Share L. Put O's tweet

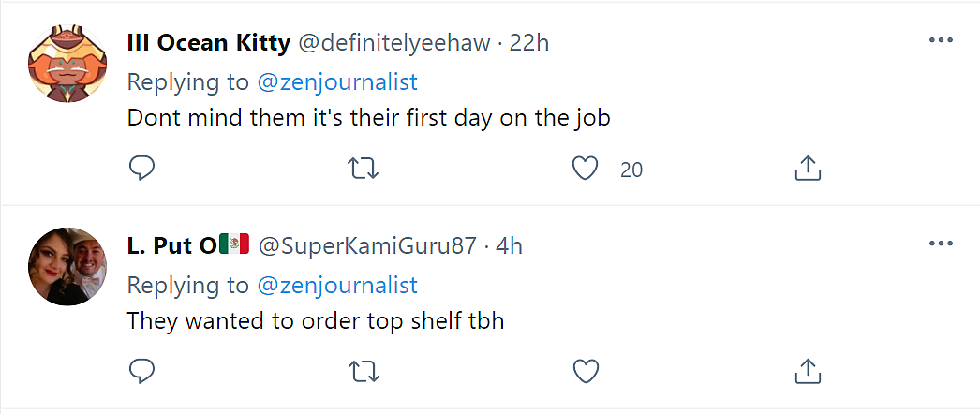(x=807, y=371)
